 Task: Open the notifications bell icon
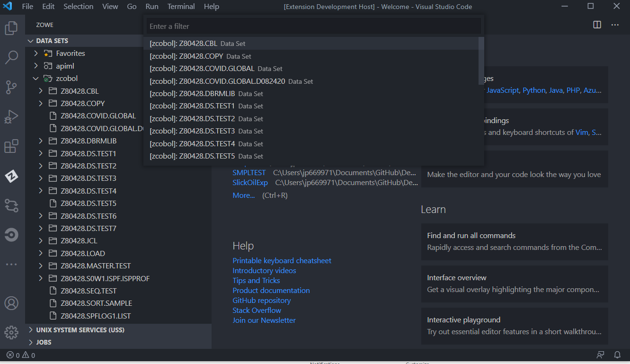click(x=617, y=355)
